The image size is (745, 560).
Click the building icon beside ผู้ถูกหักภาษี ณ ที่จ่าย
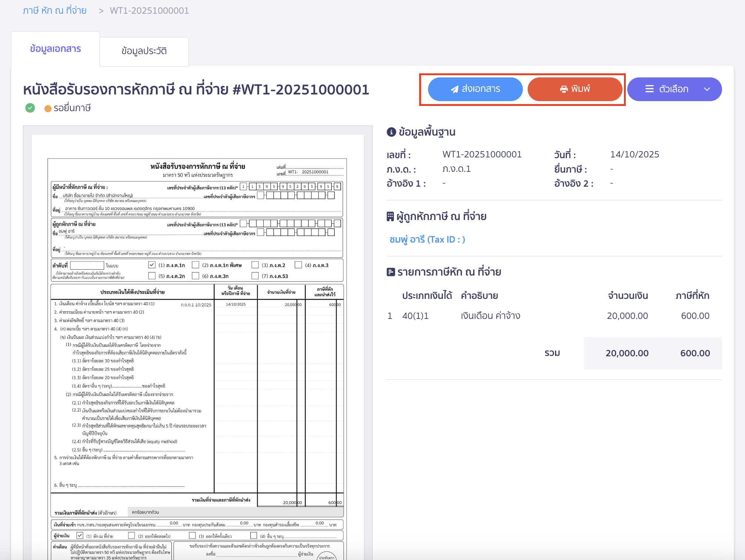390,216
